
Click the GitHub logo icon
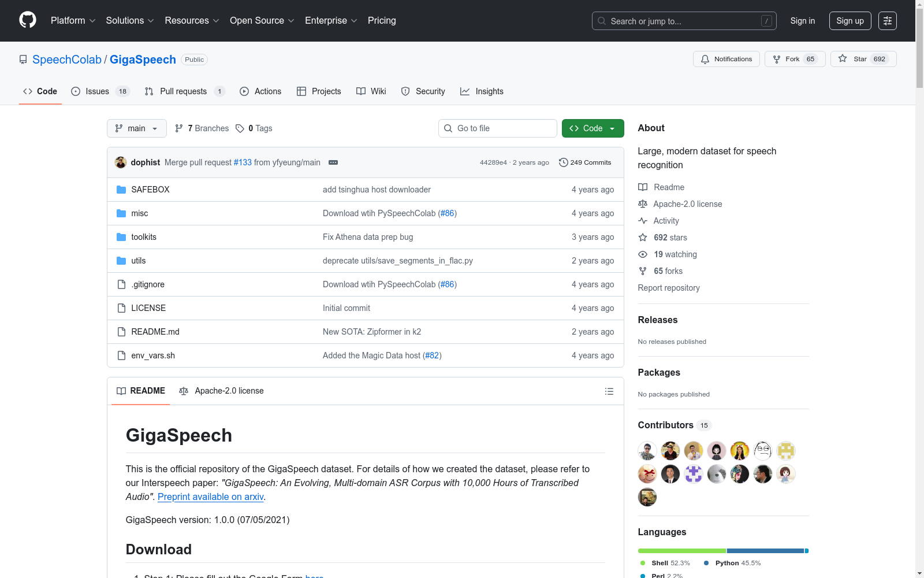pyautogui.click(x=28, y=20)
